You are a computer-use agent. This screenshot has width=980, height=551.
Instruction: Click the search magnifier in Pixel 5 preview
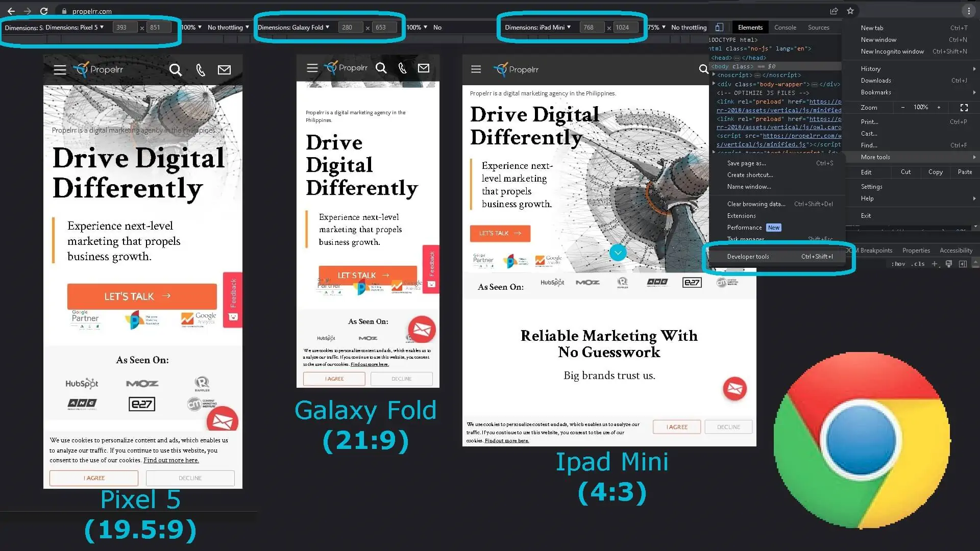175,70
